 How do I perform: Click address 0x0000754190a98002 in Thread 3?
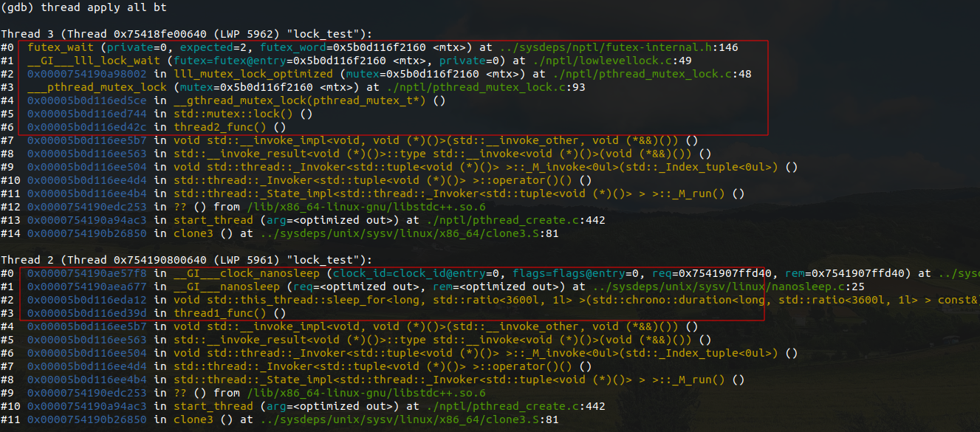click(x=87, y=74)
